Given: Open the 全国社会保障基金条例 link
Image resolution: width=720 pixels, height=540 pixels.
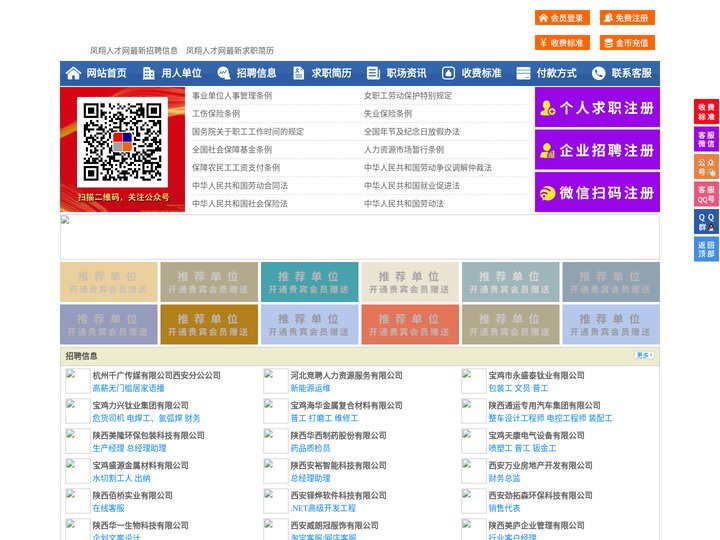Looking at the screenshot, I should coord(232,149).
